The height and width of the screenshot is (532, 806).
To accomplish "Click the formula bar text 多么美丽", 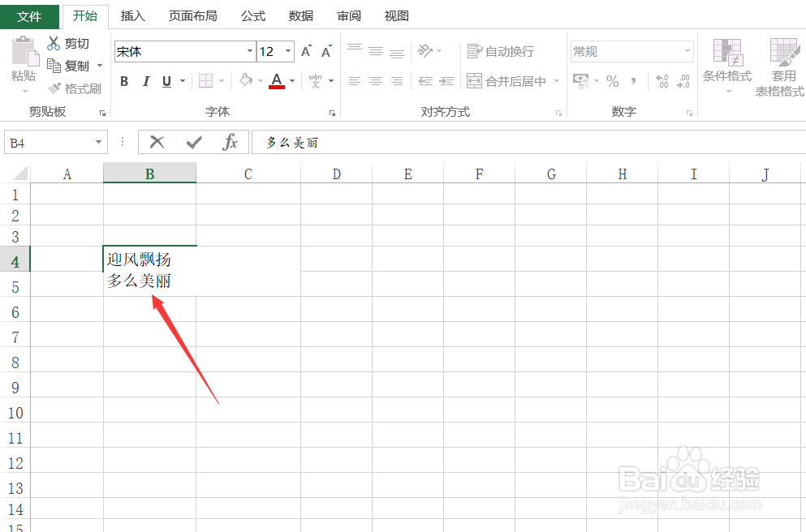I will point(292,143).
